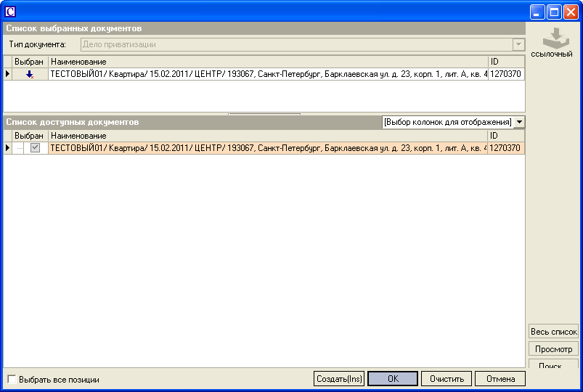Click the 'ссылочный' download tray icon
The height and width of the screenshot is (392, 583).
[x=551, y=38]
